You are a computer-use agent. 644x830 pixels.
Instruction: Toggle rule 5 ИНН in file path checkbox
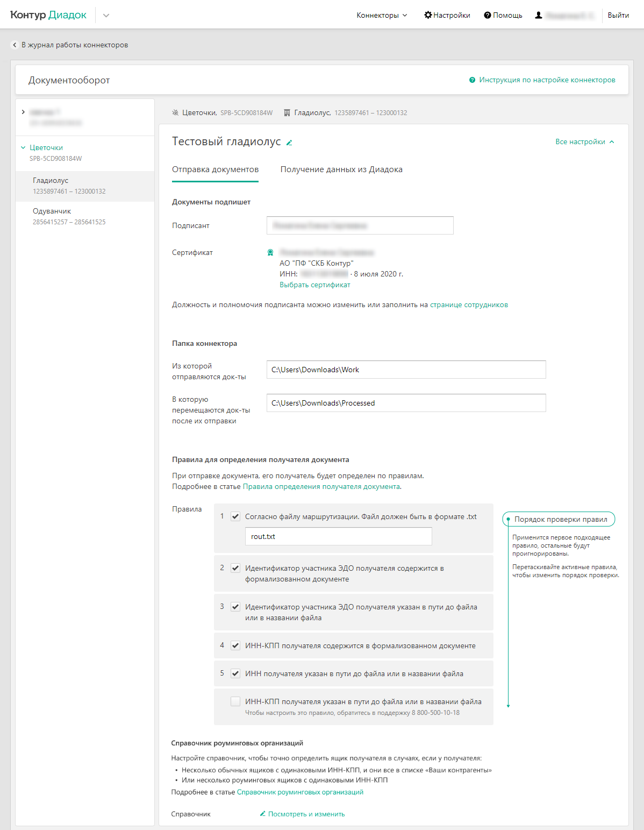pyautogui.click(x=235, y=673)
